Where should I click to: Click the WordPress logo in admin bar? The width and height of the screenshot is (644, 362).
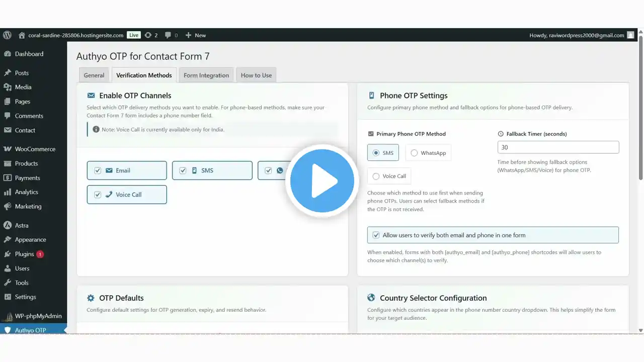coord(7,35)
